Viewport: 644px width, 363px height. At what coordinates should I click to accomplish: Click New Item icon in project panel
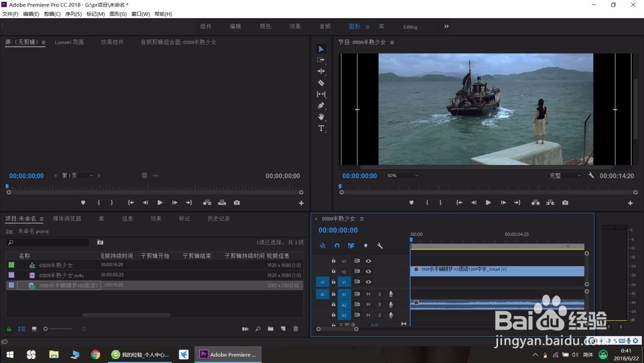tap(283, 329)
